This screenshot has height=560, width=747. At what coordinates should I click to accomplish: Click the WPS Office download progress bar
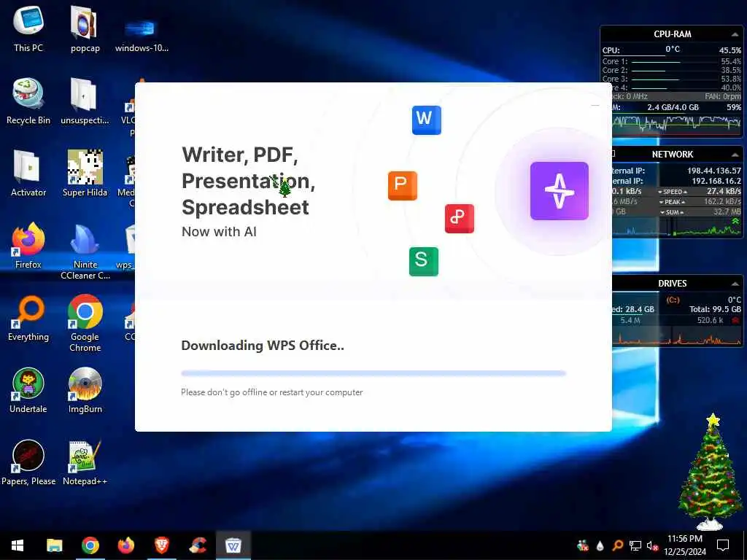pyautogui.click(x=373, y=373)
